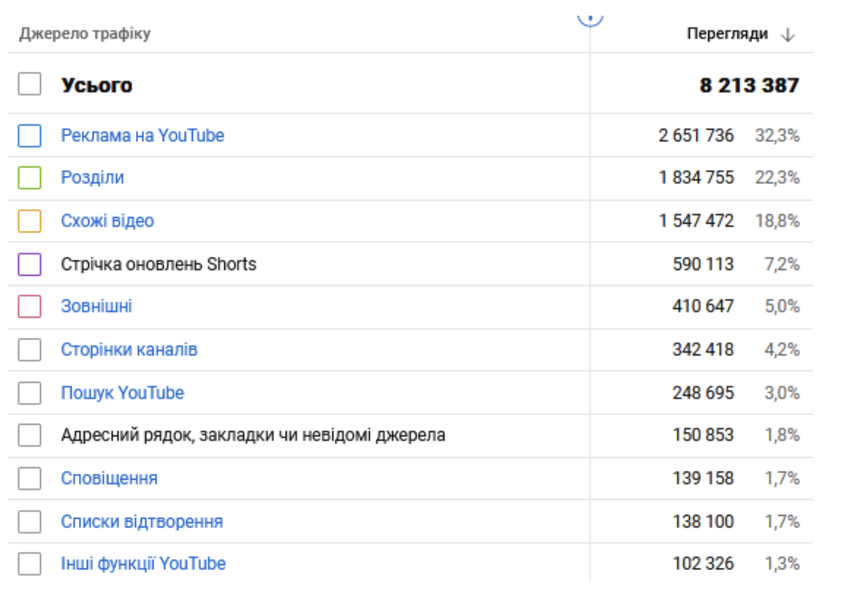The image size is (868, 609).
Task: Click the Джерело трафіку column header
Action: pyautogui.click(x=85, y=34)
